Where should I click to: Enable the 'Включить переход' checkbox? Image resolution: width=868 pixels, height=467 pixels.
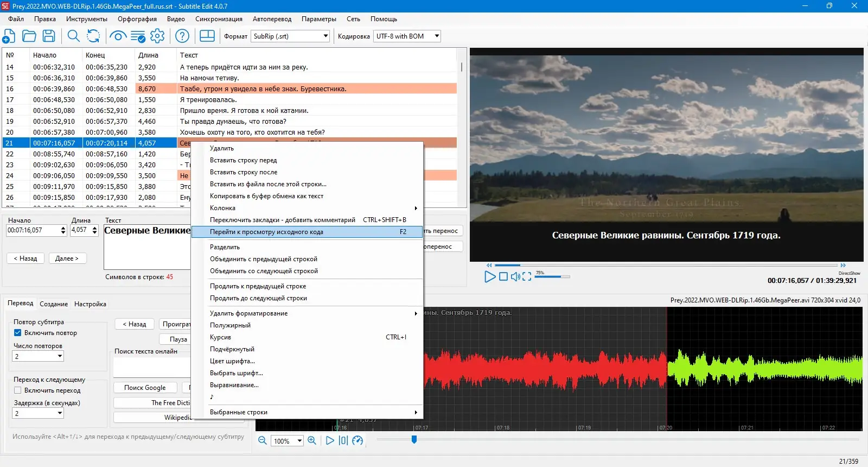[17, 390]
